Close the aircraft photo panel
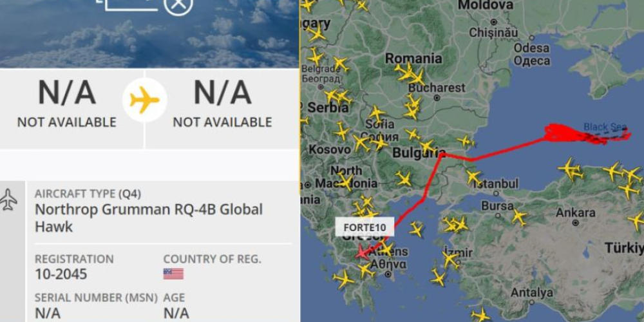 (x=178, y=5)
